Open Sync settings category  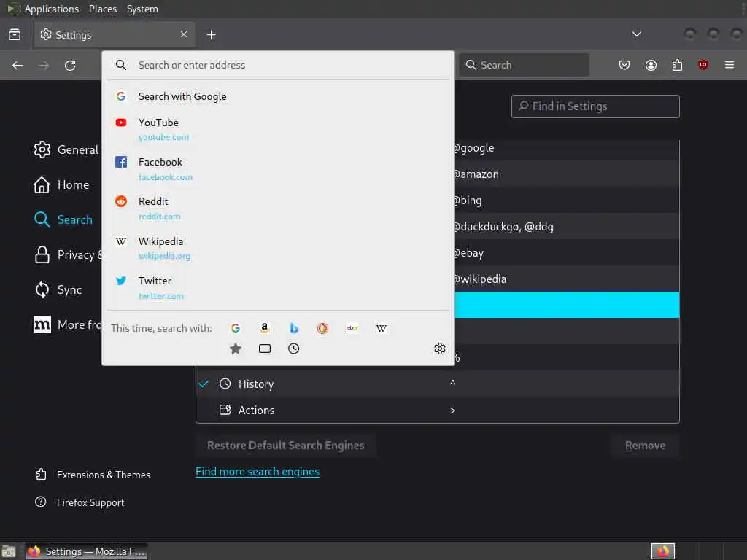click(58, 290)
